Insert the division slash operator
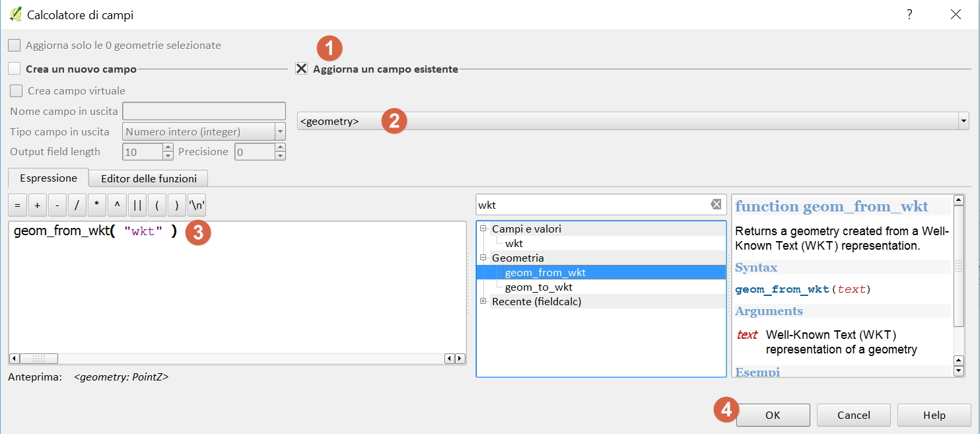Viewport: 980px width, 434px height. tap(77, 205)
